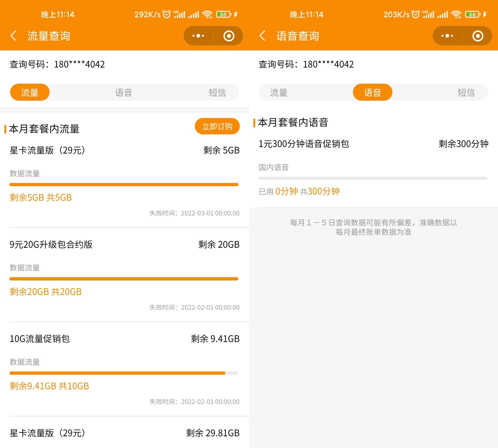The height and width of the screenshot is (448, 498).
Task: Expand the 星卡流量版（29元）package entry
Action: click(47, 150)
